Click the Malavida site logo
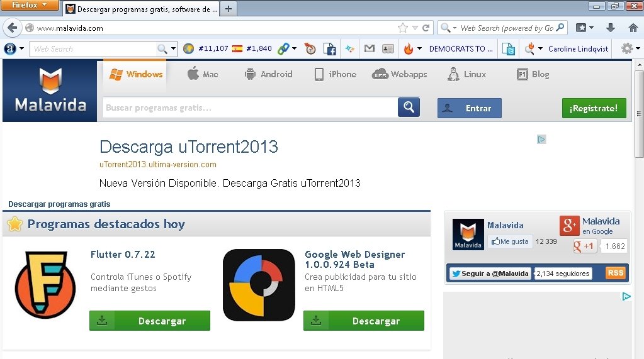Viewport: 644px width, 359px height. point(50,91)
